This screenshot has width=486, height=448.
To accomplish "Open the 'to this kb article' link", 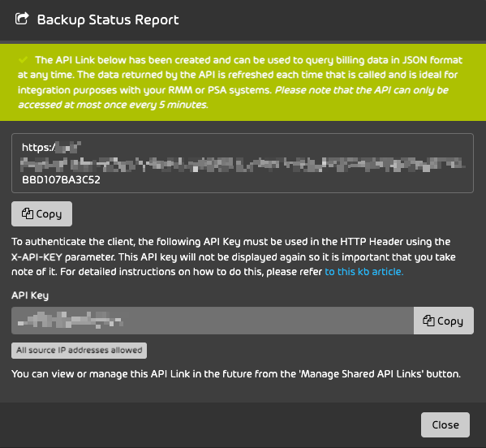I will [x=364, y=272].
